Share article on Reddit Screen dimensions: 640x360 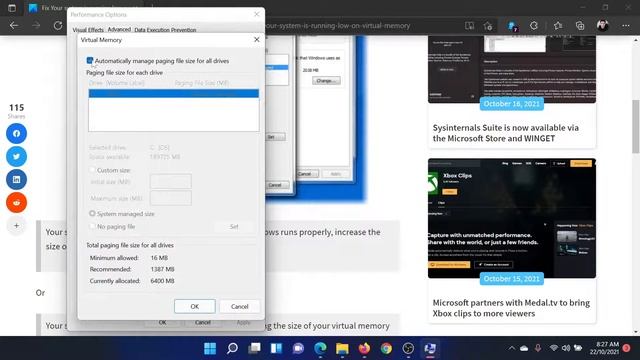[x=16, y=202]
